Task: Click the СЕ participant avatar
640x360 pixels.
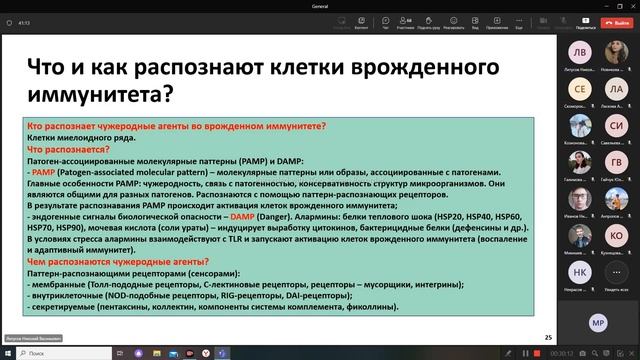Action: [580, 89]
